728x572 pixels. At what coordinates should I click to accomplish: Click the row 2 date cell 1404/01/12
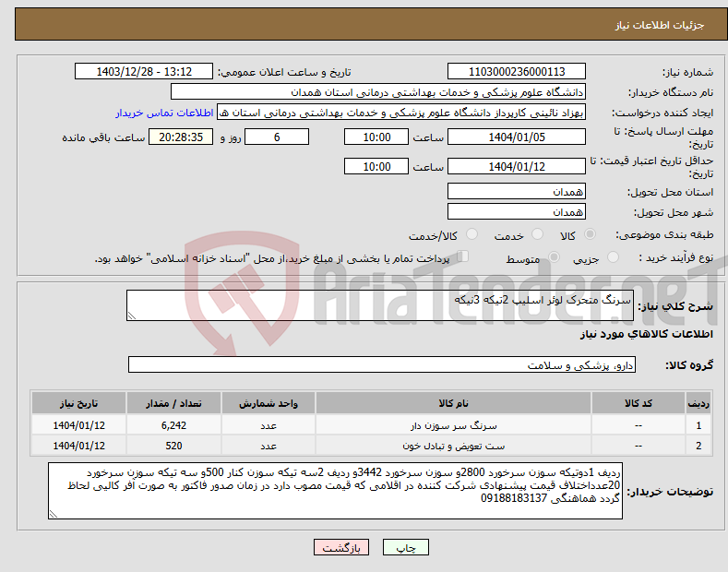coord(79,446)
